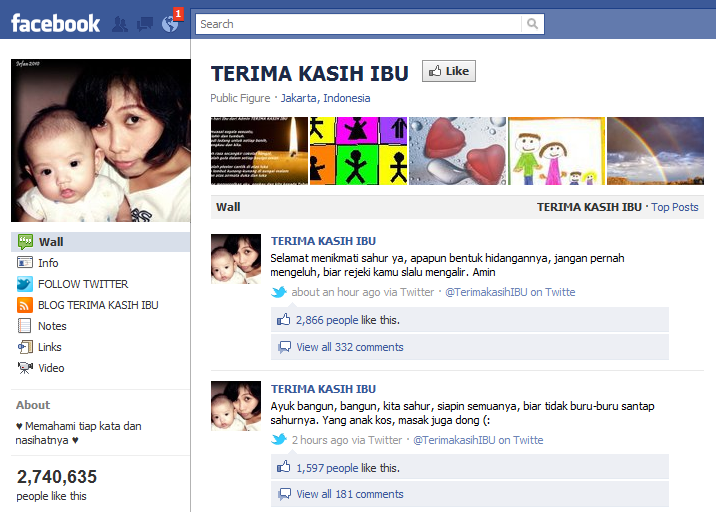Open Info section in sidebar
The width and height of the screenshot is (716, 512).
(48, 263)
